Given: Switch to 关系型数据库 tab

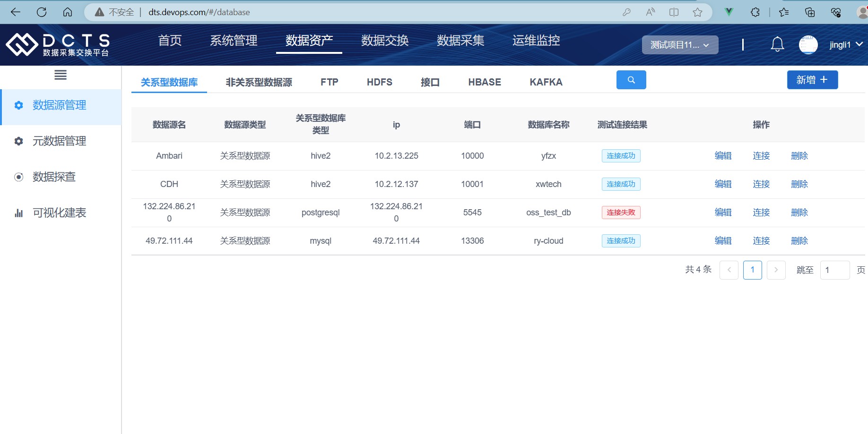Looking at the screenshot, I should [x=169, y=82].
